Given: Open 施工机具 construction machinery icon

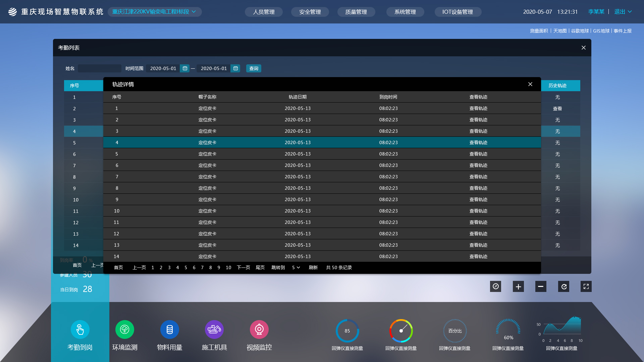Looking at the screenshot, I should (x=214, y=329).
